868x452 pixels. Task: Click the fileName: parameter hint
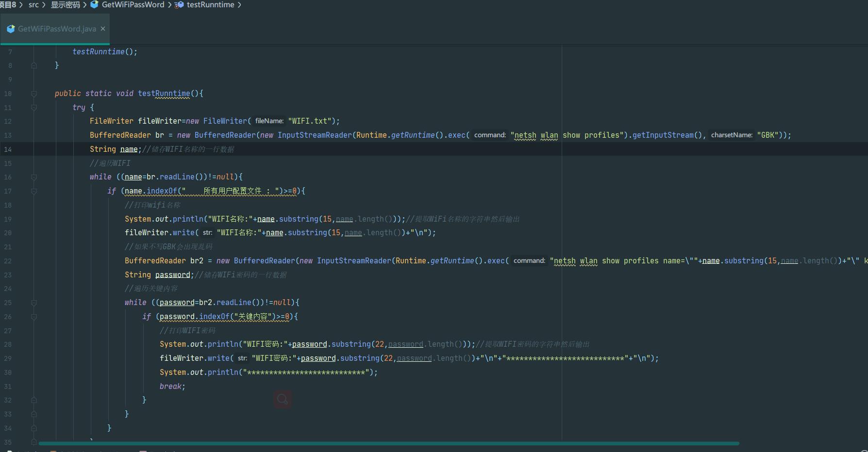(269, 121)
